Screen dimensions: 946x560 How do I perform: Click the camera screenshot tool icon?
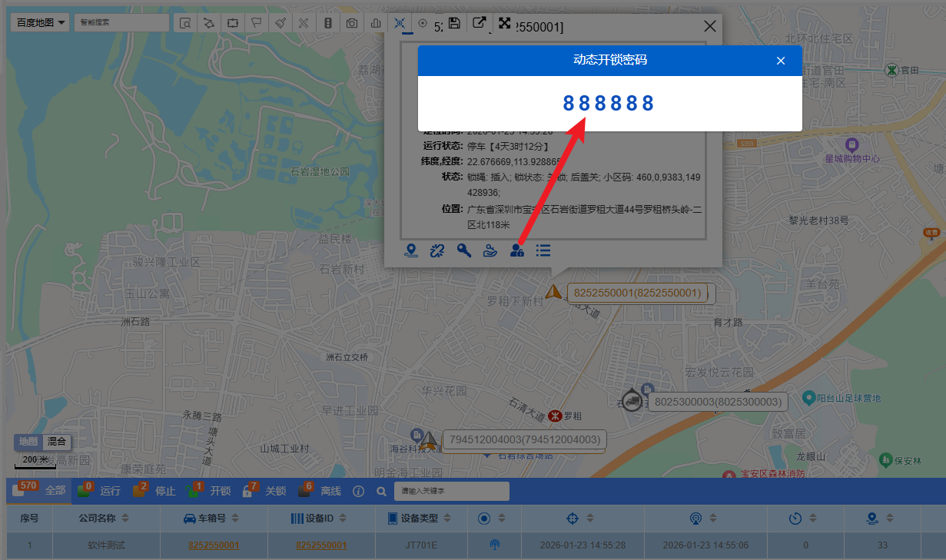[x=351, y=23]
